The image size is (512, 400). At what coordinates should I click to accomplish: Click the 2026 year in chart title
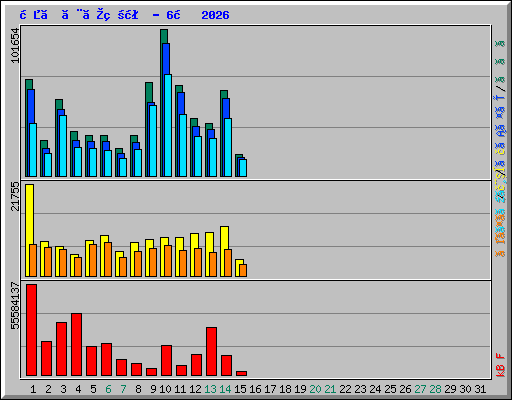click(215, 15)
